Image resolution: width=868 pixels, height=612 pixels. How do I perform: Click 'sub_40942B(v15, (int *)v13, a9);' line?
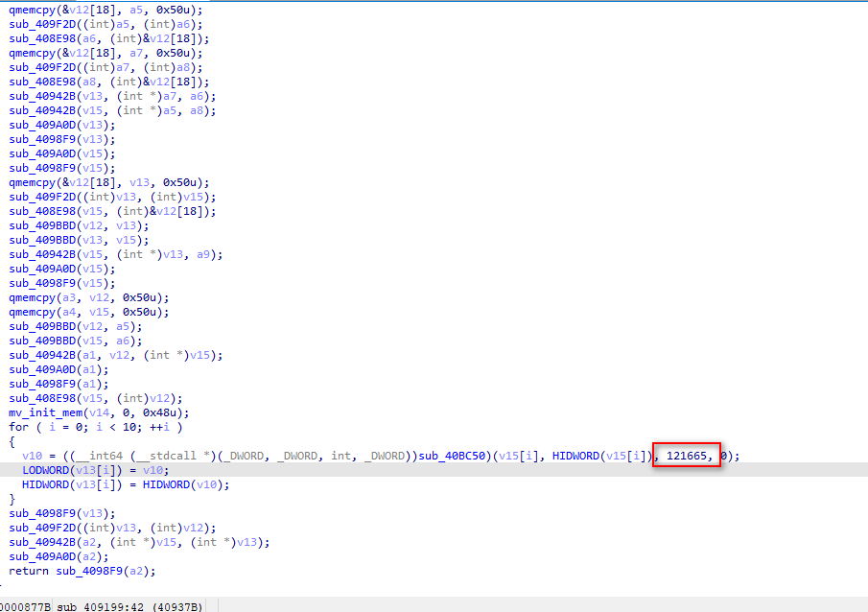coord(116,255)
